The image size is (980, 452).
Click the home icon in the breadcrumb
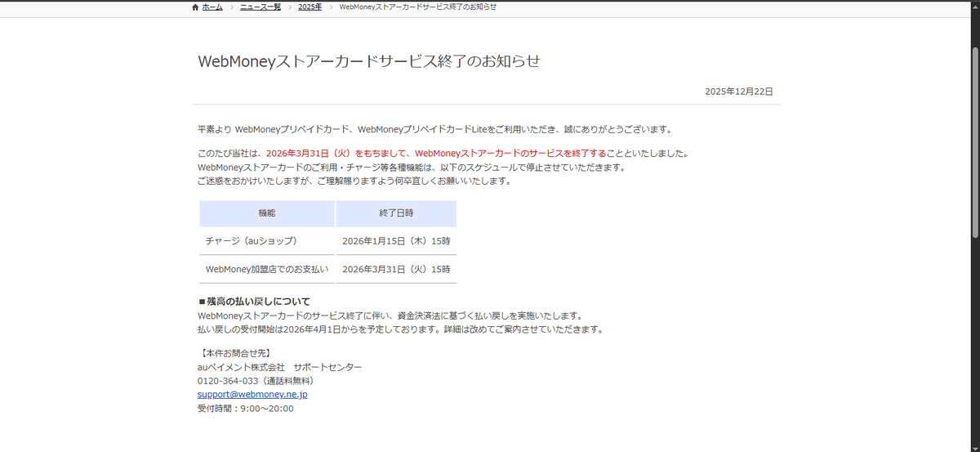tap(194, 7)
